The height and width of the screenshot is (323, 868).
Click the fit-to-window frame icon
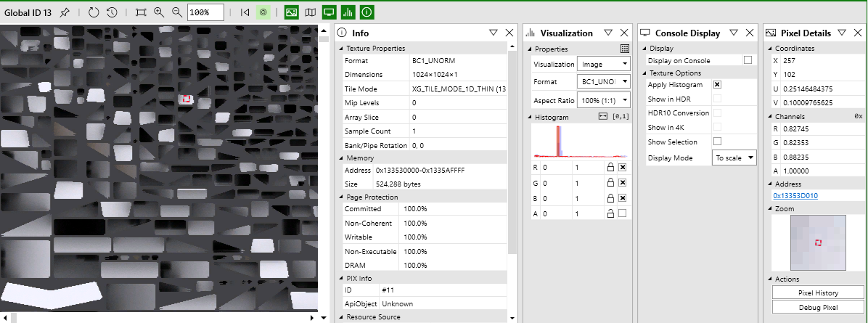pyautogui.click(x=141, y=12)
